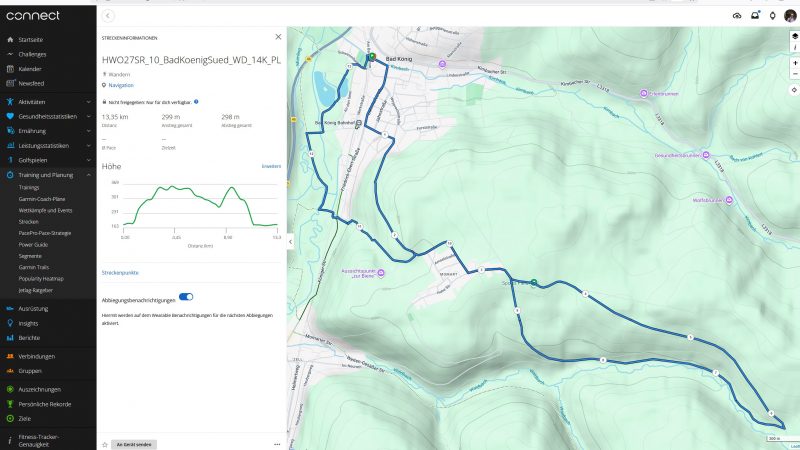Select Kalender in the sidebar
The height and width of the screenshot is (450, 800).
(30, 69)
